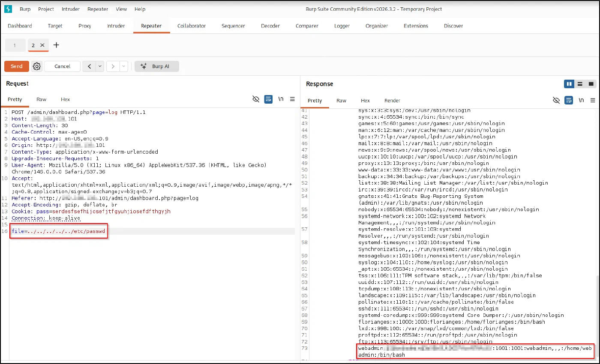Open the Response panel hamburger menu
The width and height of the screenshot is (600, 364).
(x=593, y=100)
